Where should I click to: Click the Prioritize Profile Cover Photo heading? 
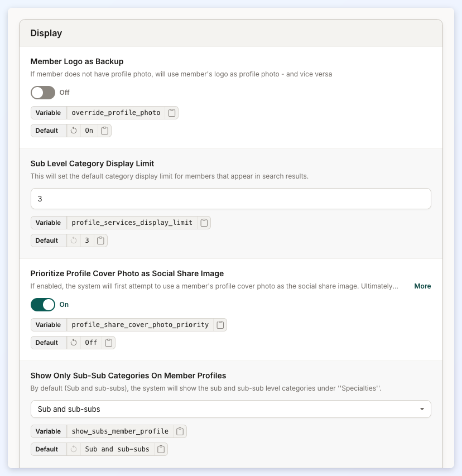(x=127, y=273)
